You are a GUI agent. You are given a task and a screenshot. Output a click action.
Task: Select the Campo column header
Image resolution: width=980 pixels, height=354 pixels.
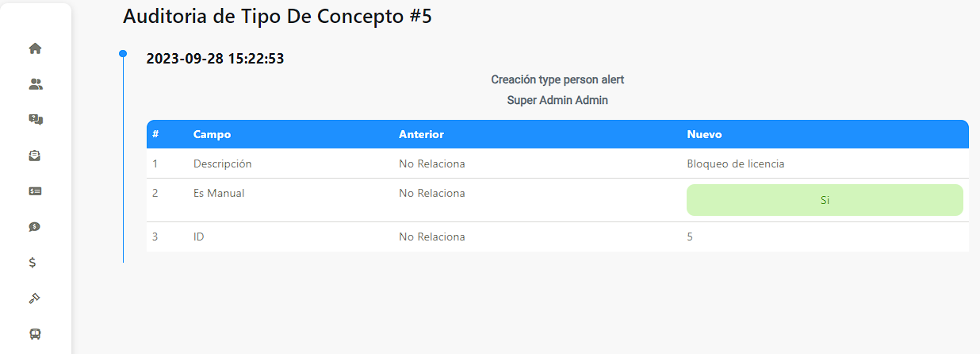click(212, 134)
